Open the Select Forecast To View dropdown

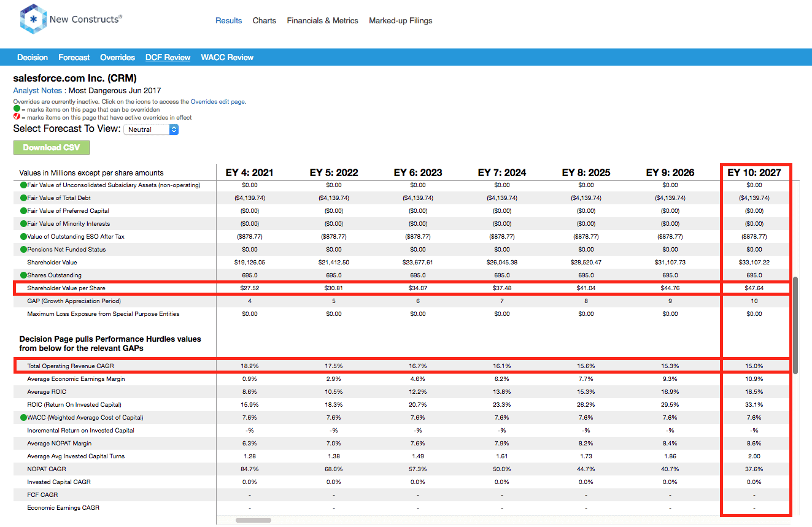(x=151, y=129)
